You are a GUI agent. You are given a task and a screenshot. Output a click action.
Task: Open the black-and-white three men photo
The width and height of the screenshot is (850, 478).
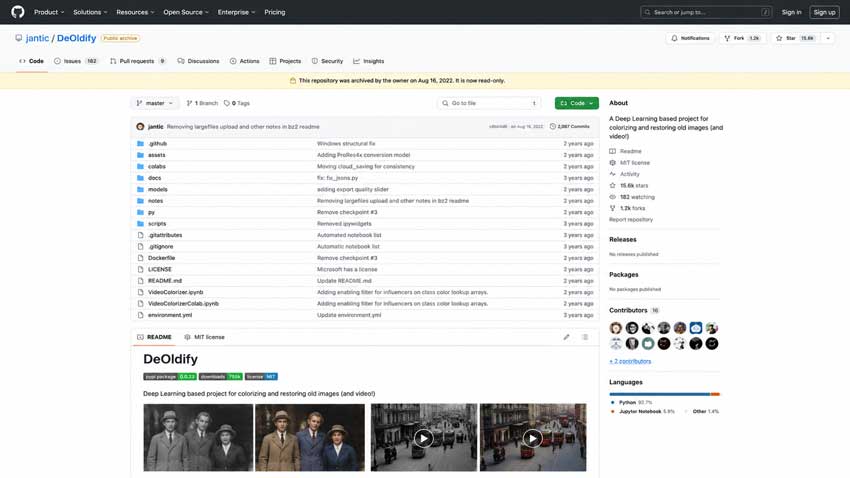pos(198,437)
